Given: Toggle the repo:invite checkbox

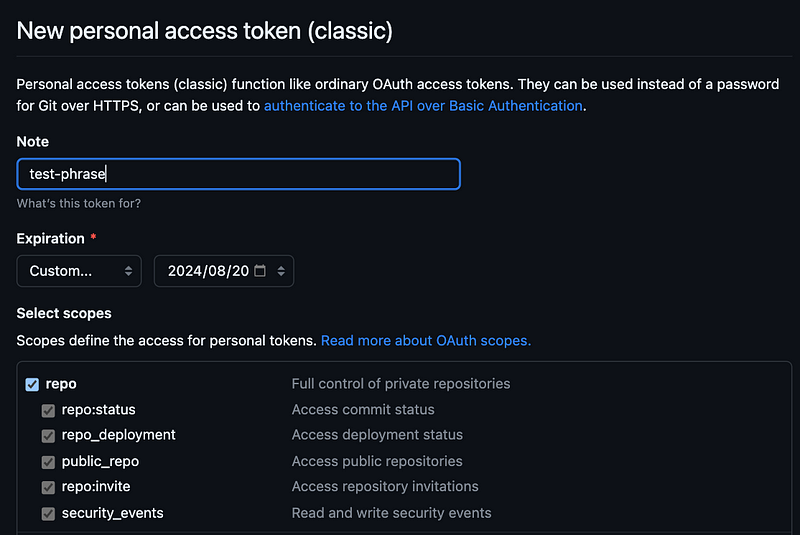Looking at the screenshot, I should 48,487.
